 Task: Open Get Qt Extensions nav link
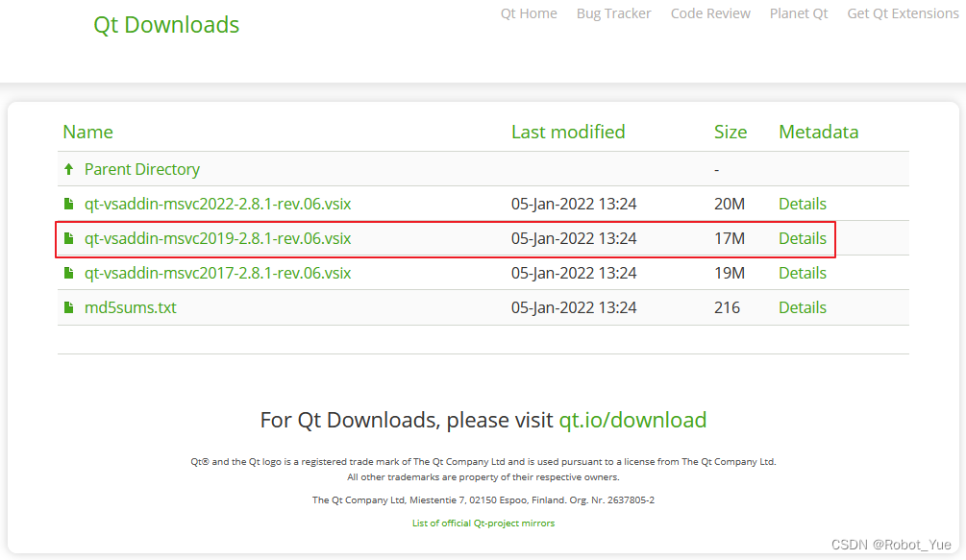904,13
